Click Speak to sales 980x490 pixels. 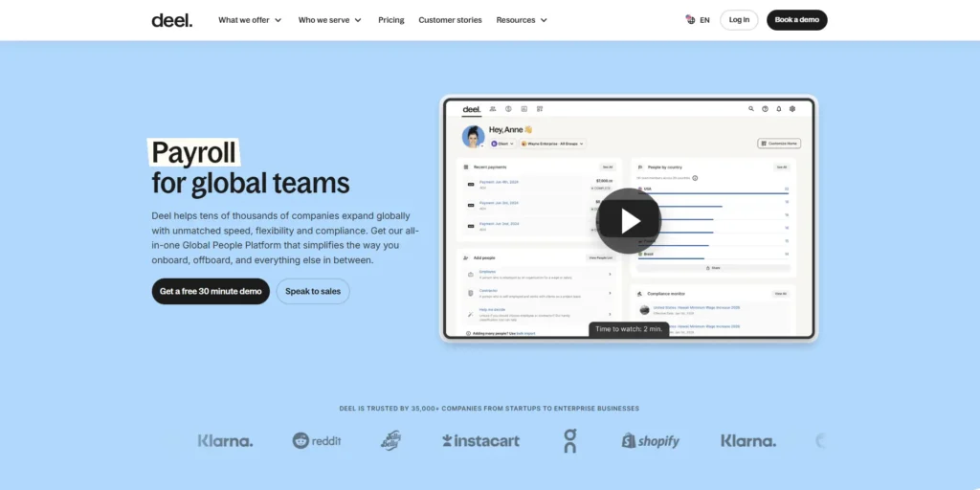pos(313,291)
